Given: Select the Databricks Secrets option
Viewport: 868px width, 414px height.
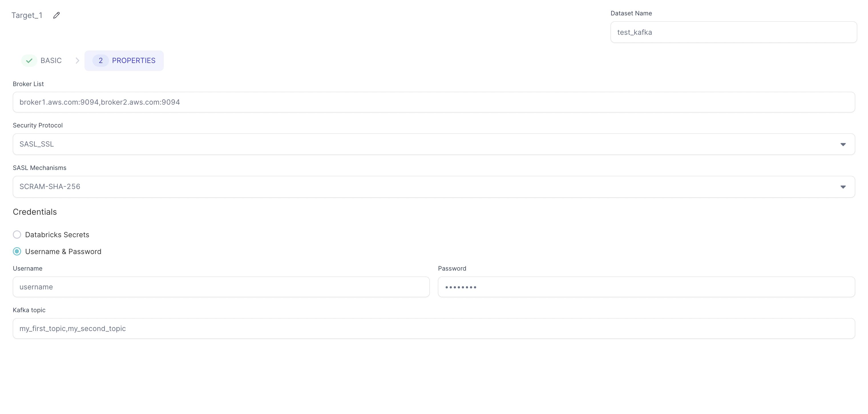Looking at the screenshot, I should [x=17, y=234].
